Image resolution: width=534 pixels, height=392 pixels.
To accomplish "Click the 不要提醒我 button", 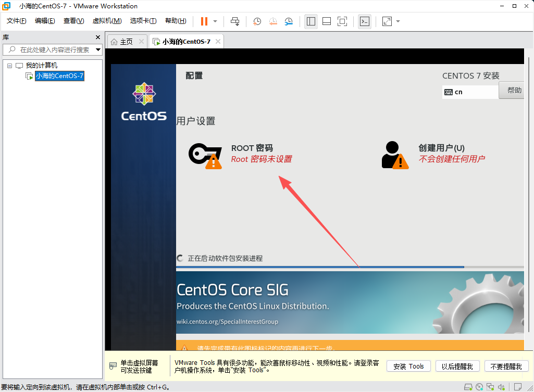I will (506, 366).
